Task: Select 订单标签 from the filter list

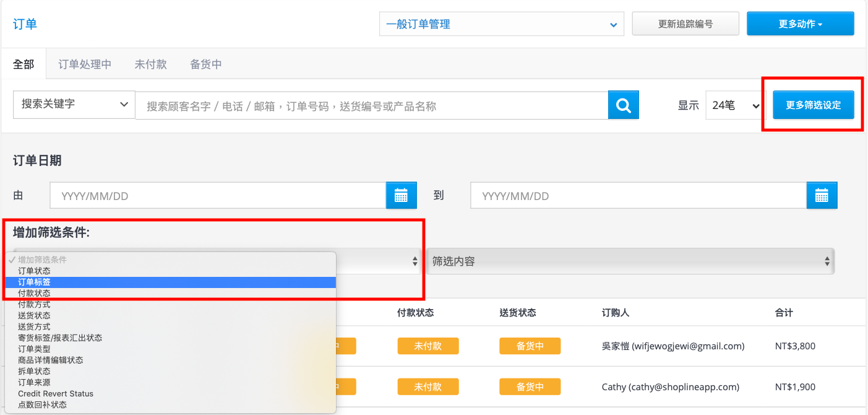Action: coord(170,282)
